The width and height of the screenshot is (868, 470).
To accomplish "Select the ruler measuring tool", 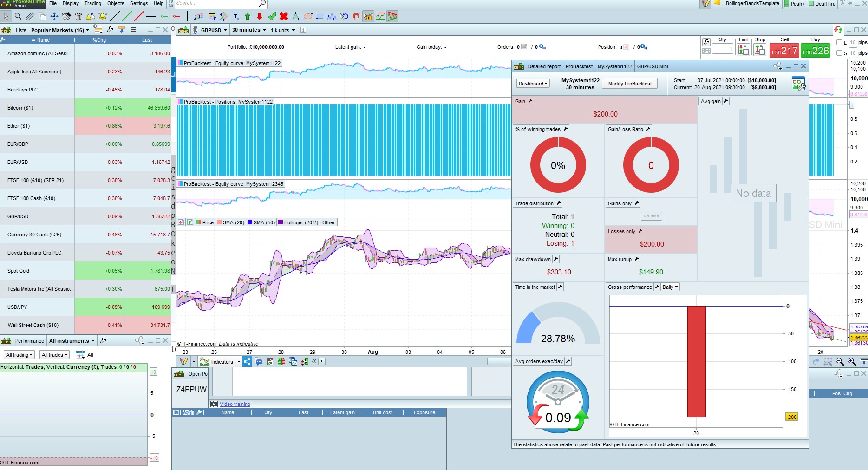I will [x=30, y=17].
